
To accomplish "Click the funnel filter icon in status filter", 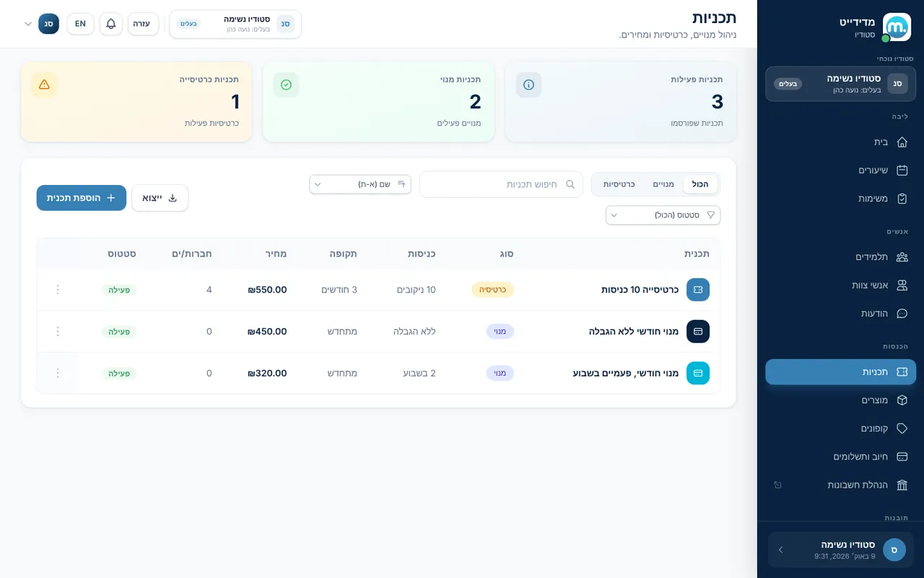I will tap(710, 215).
